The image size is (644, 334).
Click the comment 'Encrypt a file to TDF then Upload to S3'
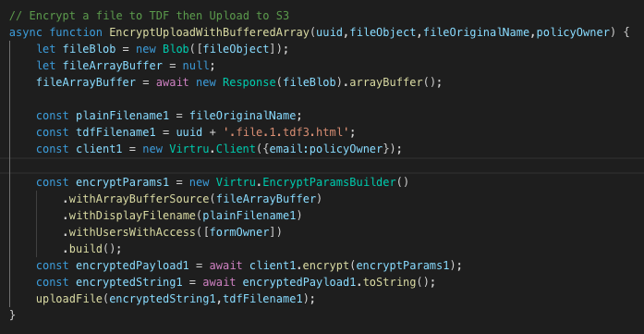149,16
